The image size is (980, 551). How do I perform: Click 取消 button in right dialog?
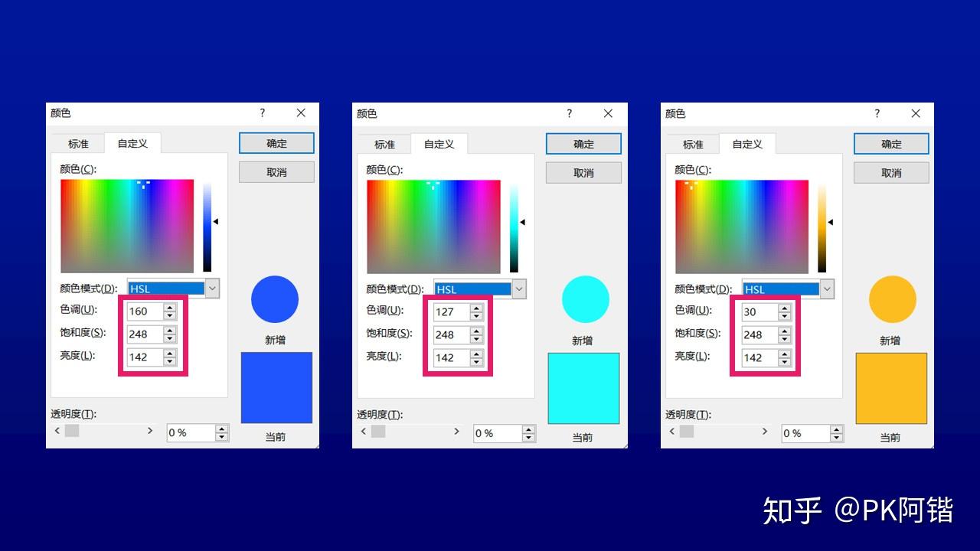(x=891, y=172)
